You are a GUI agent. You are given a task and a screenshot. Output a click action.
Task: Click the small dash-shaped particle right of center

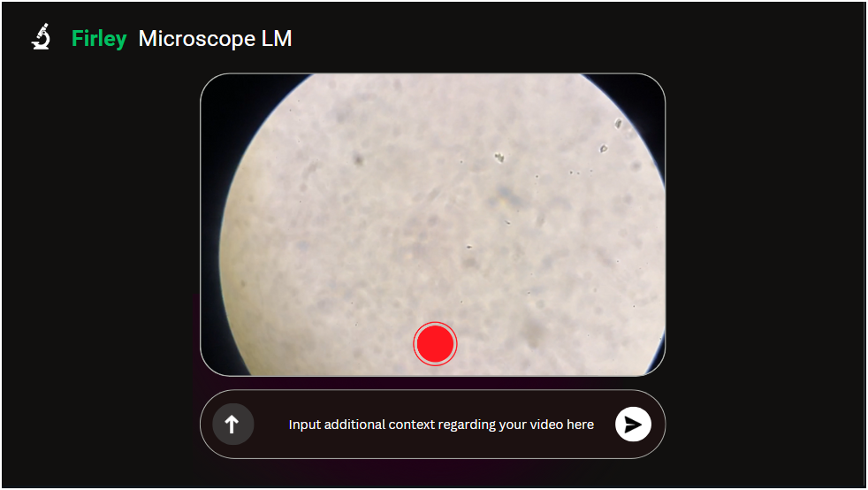tap(507, 223)
